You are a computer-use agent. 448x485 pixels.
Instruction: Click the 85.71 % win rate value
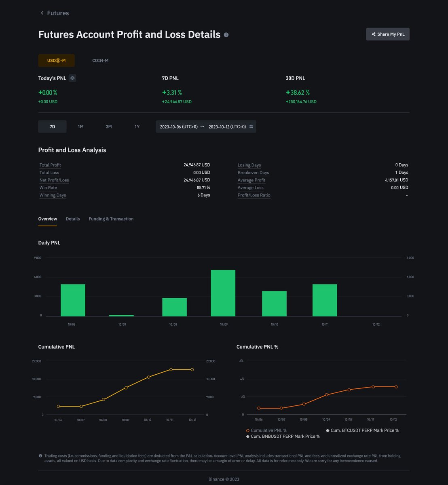coord(203,188)
